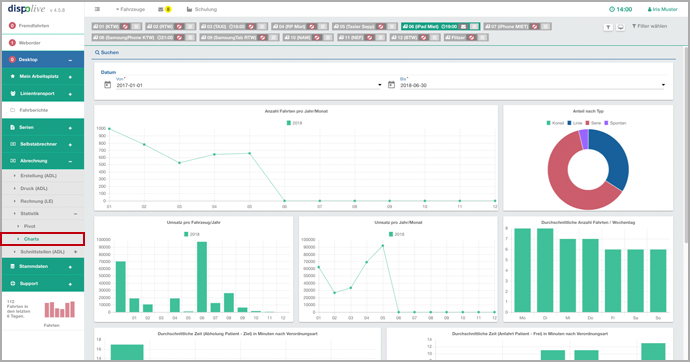Click the Suchen search link
This screenshot has width=690, height=362.
[x=107, y=52]
